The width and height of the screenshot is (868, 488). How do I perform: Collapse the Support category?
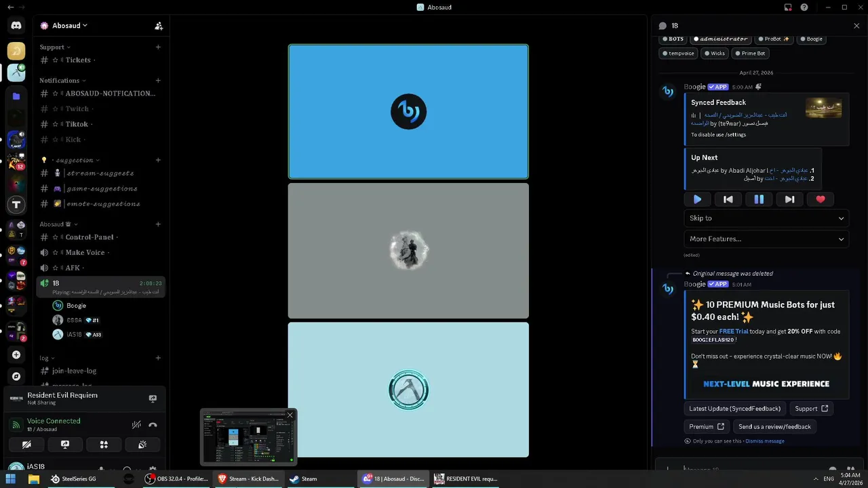(55, 47)
